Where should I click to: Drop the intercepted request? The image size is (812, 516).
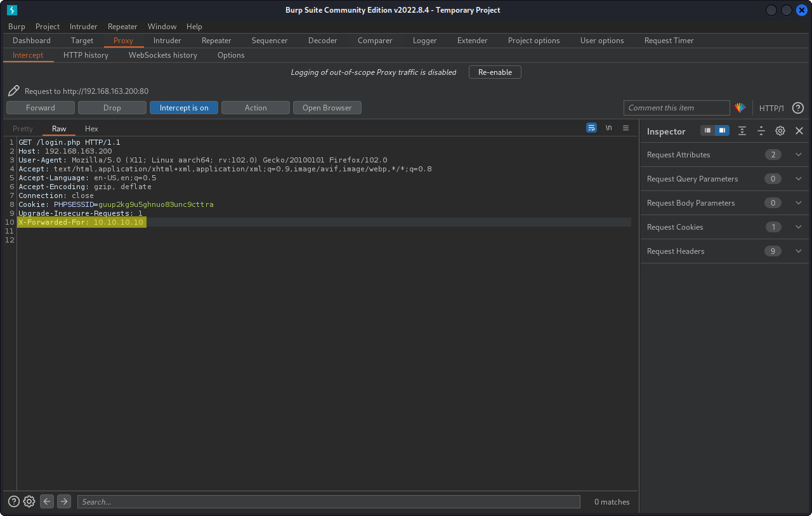tap(112, 108)
